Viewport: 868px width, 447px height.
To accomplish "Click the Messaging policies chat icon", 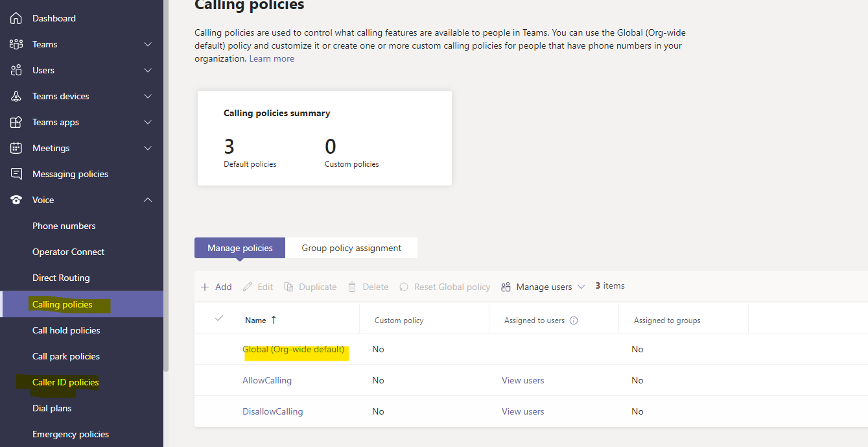I will pos(16,174).
